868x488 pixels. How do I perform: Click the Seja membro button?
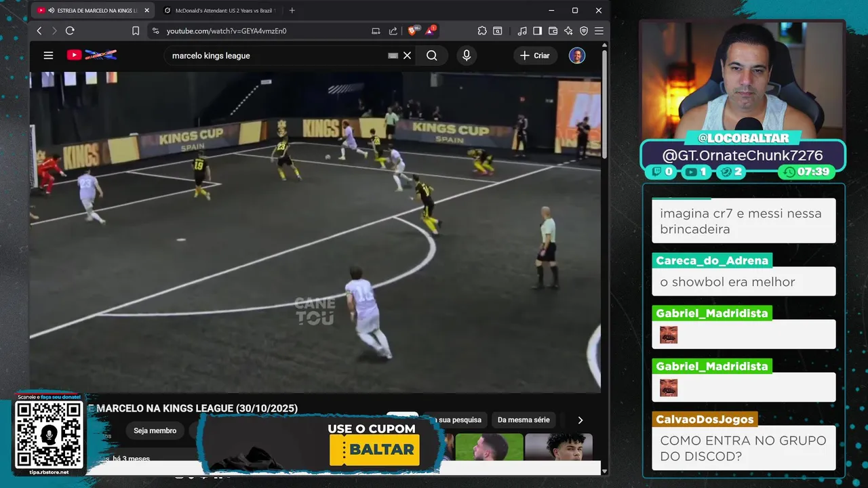click(155, 430)
